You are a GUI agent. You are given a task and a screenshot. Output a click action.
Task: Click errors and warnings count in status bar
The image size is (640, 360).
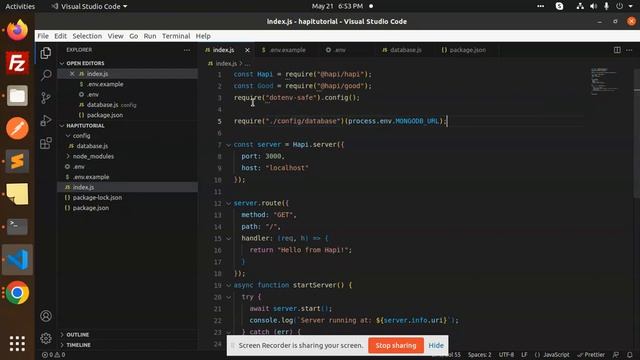click(x=53, y=355)
